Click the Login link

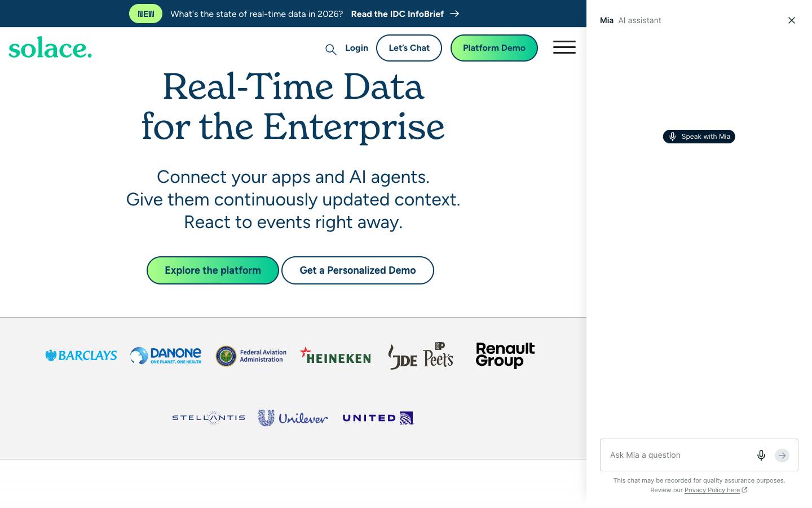tap(356, 48)
